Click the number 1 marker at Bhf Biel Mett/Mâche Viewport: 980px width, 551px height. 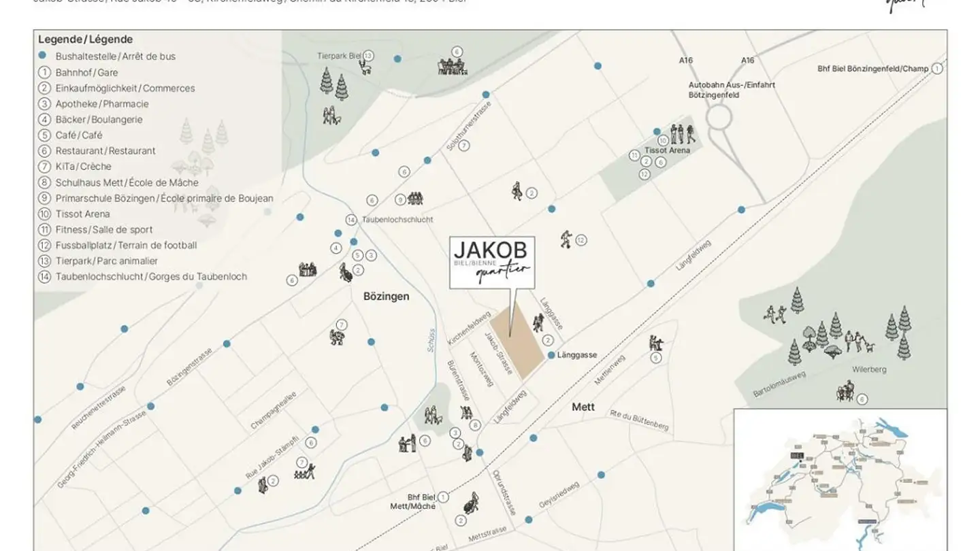pos(444,497)
